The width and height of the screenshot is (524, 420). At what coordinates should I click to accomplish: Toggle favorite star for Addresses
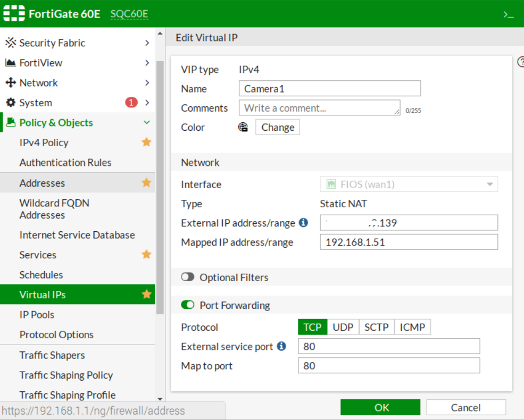tap(146, 183)
